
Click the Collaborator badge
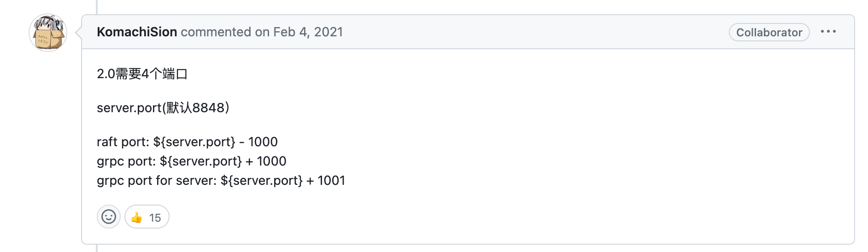click(x=769, y=32)
